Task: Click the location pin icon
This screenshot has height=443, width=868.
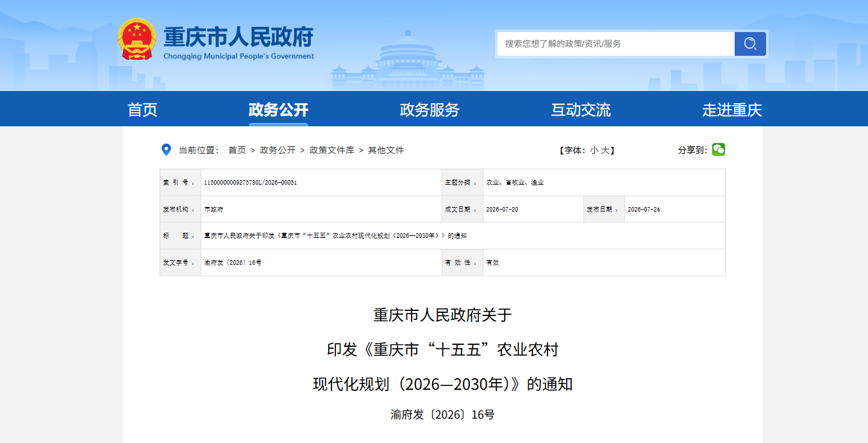Action: pos(166,150)
